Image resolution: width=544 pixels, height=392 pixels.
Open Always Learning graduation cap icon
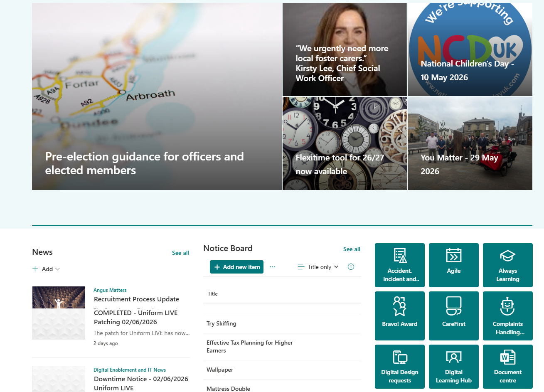pyautogui.click(x=508, y=265)
